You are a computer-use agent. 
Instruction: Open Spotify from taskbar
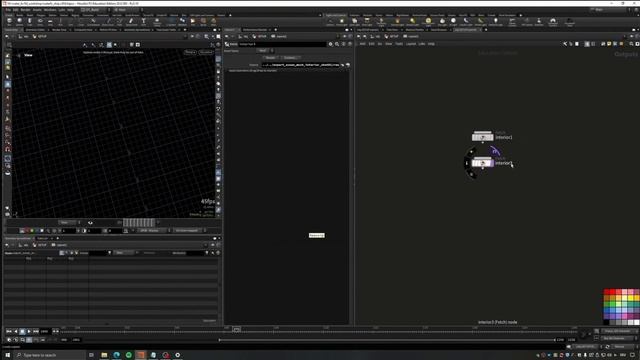129,355
